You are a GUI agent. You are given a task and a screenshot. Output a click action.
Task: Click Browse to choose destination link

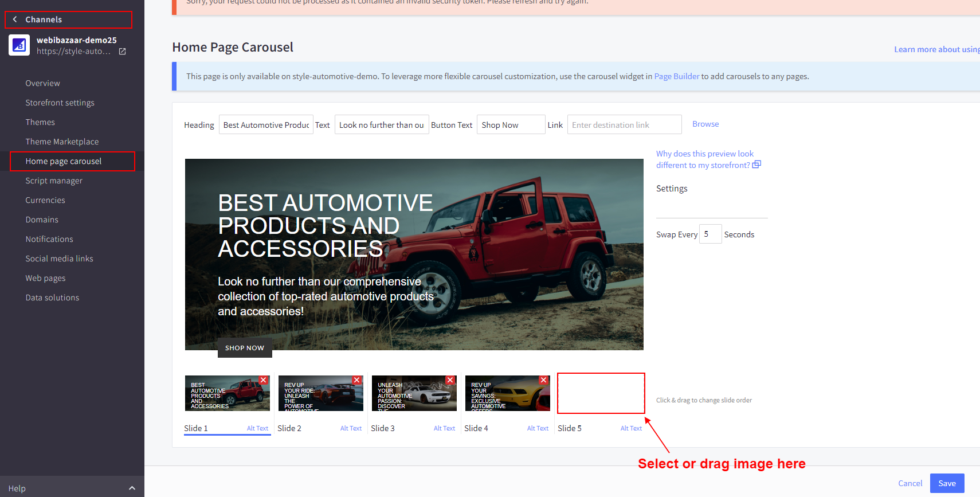pyautogui.click(x=705, y=124)
